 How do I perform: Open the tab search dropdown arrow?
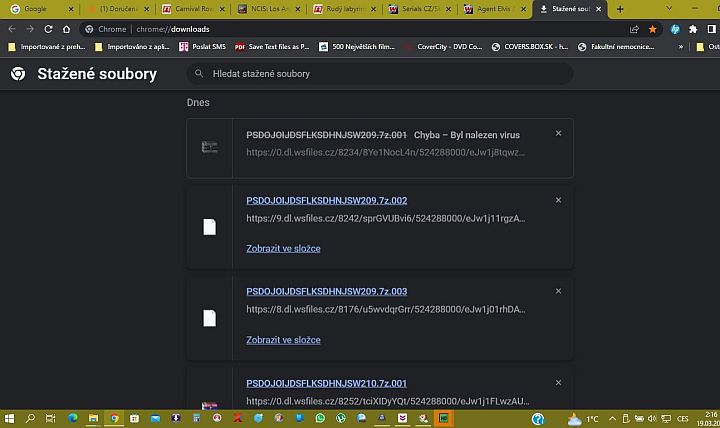[x=669, y=9]
